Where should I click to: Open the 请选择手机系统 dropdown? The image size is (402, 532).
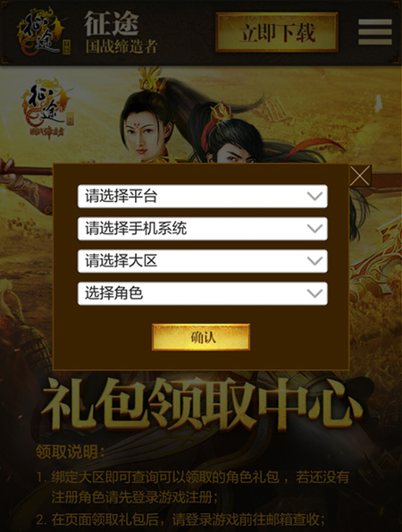203,229
